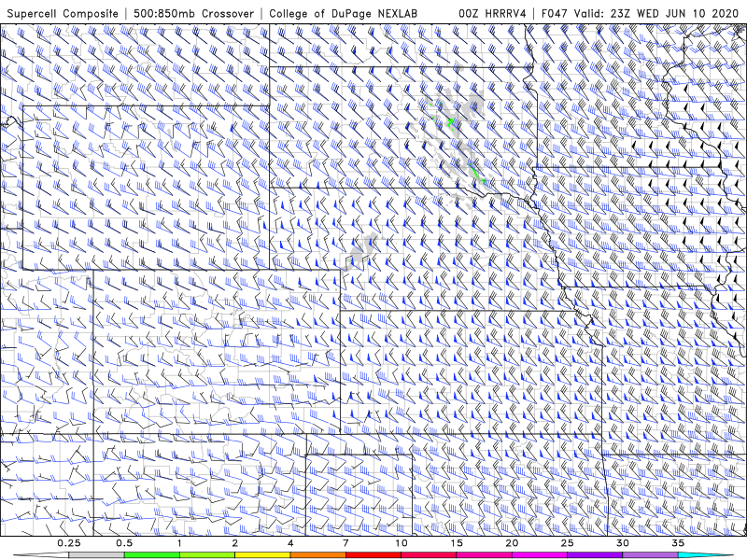
Task: Pick the gray 0.25–0.5 color bar segment
Action: 97,555
